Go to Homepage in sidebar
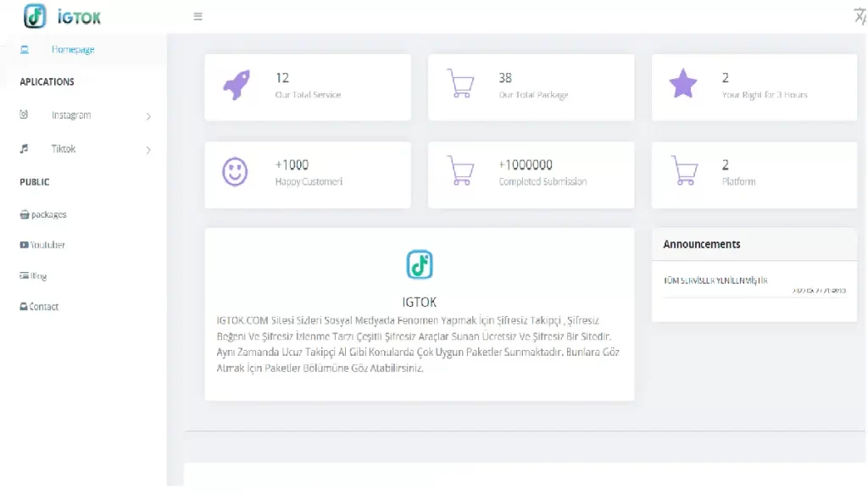 (x=73, y=49)
